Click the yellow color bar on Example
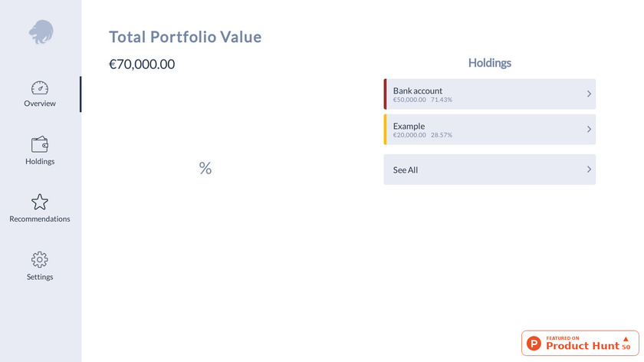Image resolution: width=644 pixels, height=362 pixels. [385, 130]
